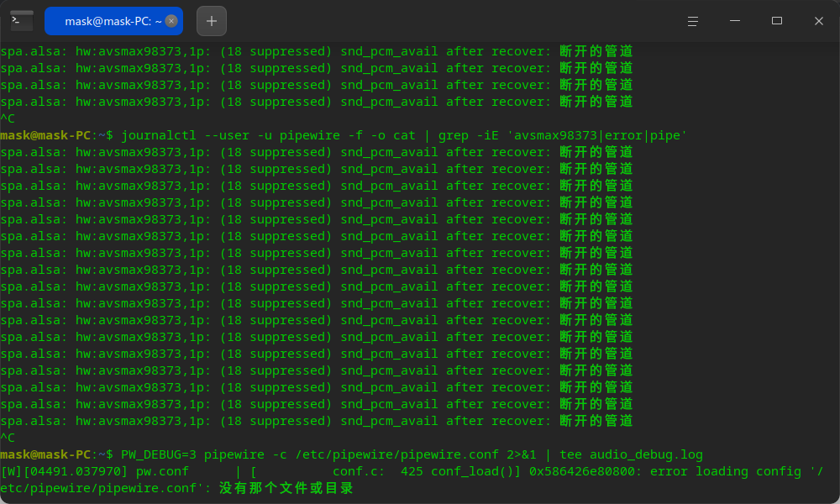
Task: Click the PW_DEBUG=3 pipewire command line
Action: (x=351, y=454)
